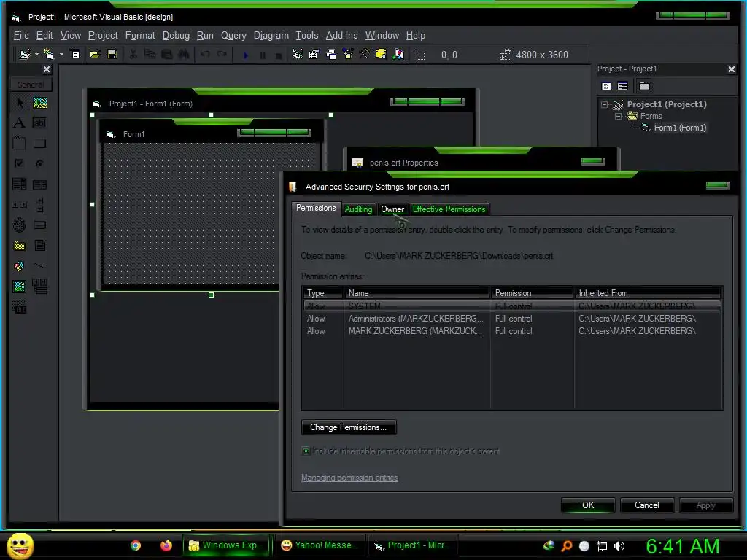Open the File menu

click(x=21, y=36)
